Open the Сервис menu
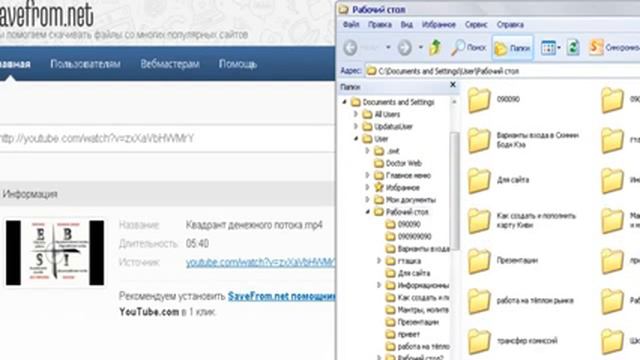 point(476,24)
